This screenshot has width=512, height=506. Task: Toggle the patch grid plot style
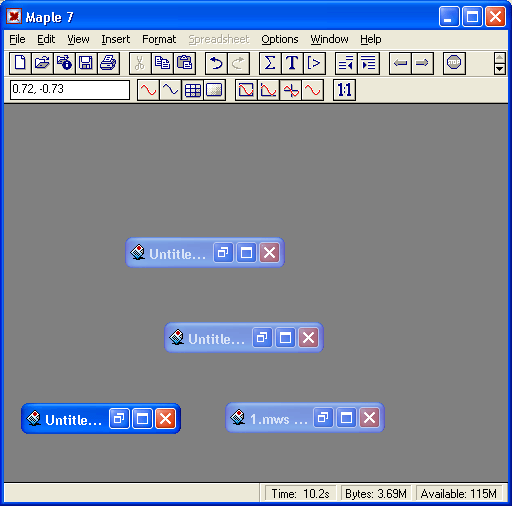193,90
